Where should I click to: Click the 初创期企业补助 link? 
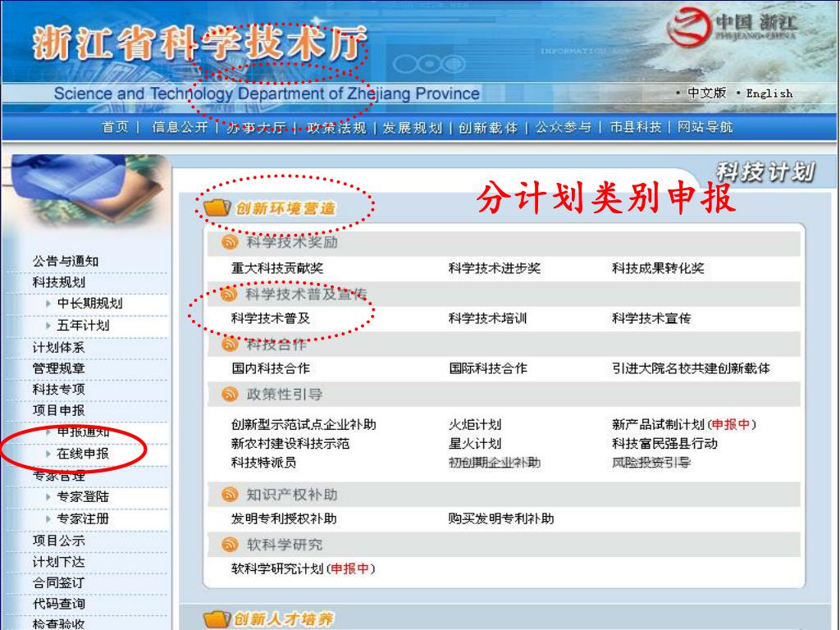coord(495,463)
